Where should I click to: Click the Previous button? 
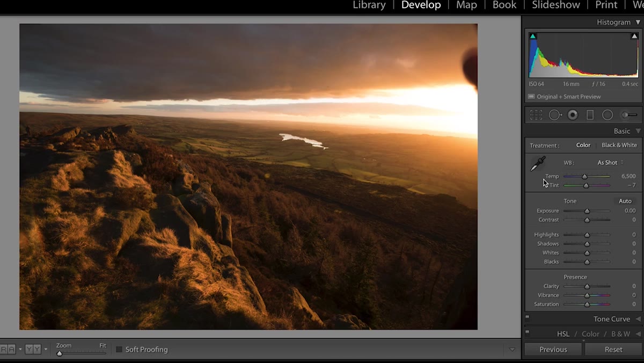coord(553,349)
